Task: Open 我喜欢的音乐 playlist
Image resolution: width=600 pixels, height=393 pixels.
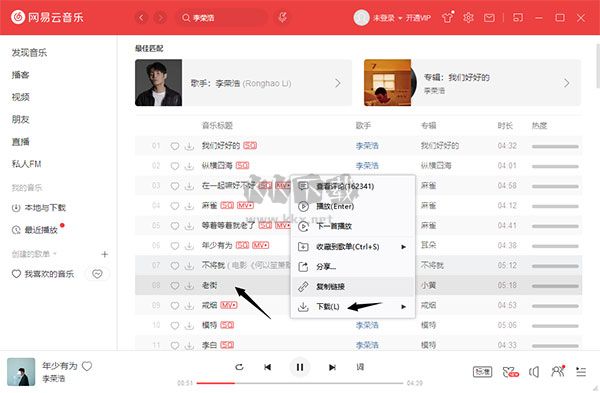Action: tap(42, 274)
